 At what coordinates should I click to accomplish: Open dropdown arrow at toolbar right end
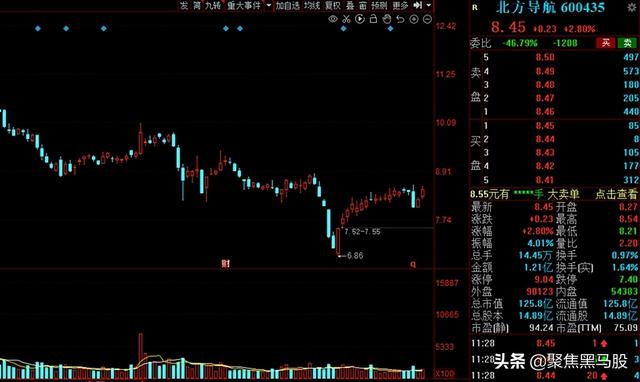[x=429, y=5]
